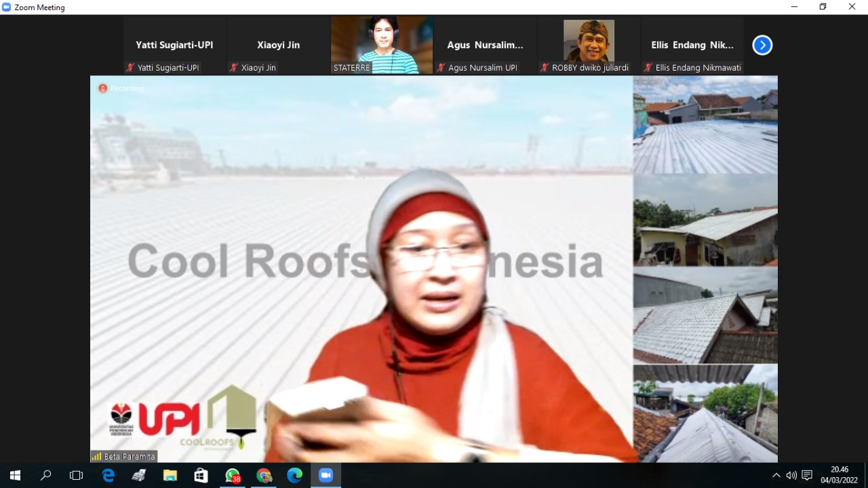
Task: Open File Explorer from taskbar
Action: click(170, 475)
